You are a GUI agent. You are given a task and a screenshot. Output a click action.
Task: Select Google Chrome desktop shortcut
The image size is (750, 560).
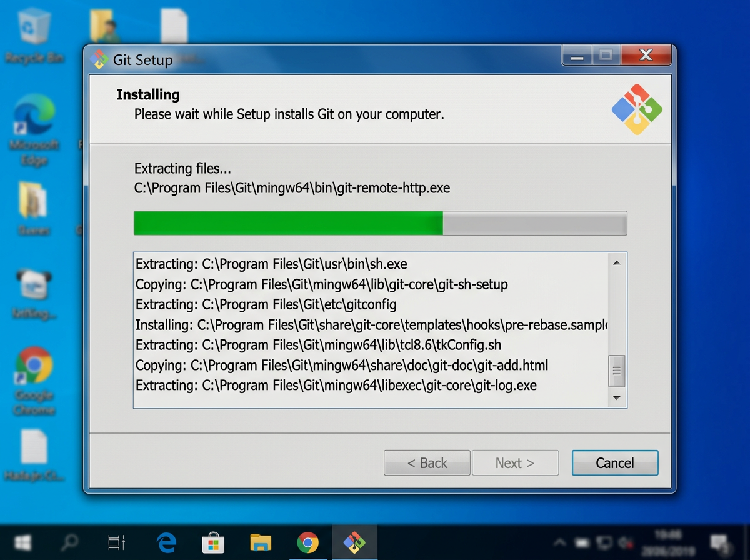coord(34,381)
